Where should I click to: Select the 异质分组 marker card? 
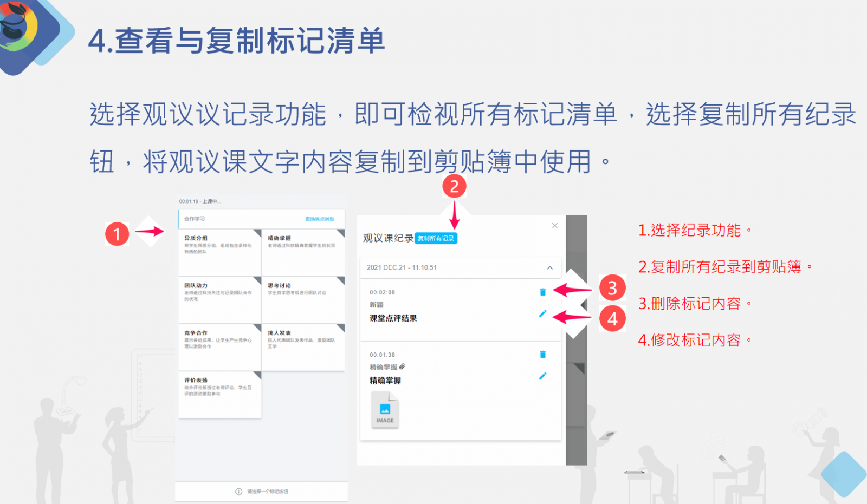[219, 252]
